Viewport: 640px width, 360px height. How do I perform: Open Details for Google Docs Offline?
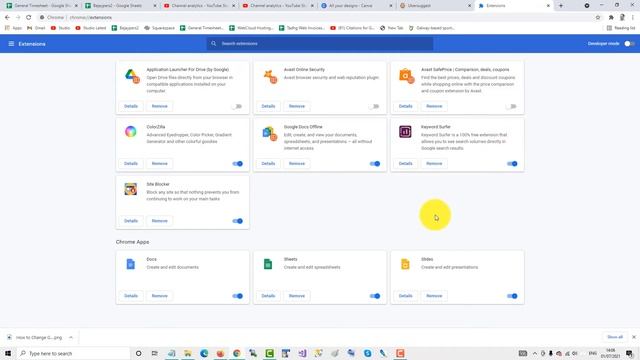click(x=268, y=164)
